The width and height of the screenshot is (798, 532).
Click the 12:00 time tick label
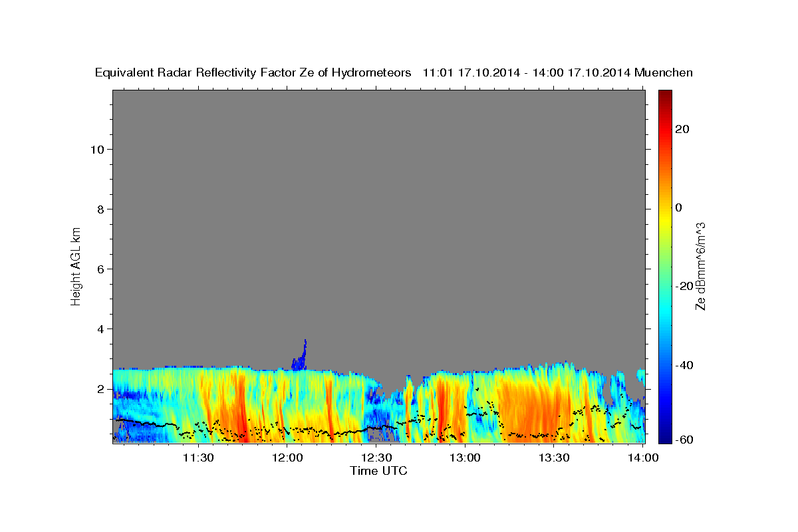287,458
